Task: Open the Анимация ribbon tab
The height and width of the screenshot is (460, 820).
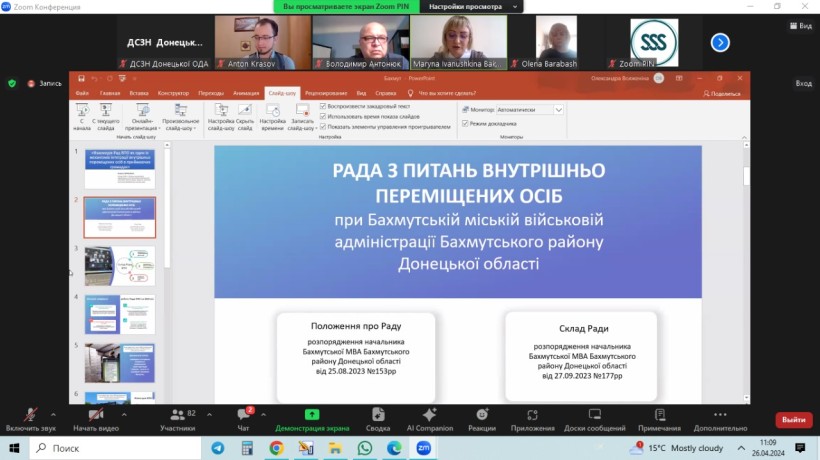Action: pos(246,93)
